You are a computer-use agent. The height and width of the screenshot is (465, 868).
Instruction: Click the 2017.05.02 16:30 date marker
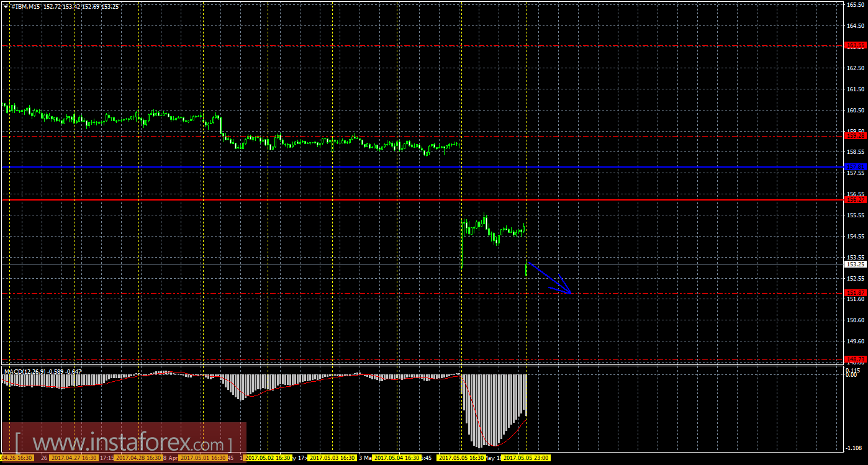[x=268, y=458]
